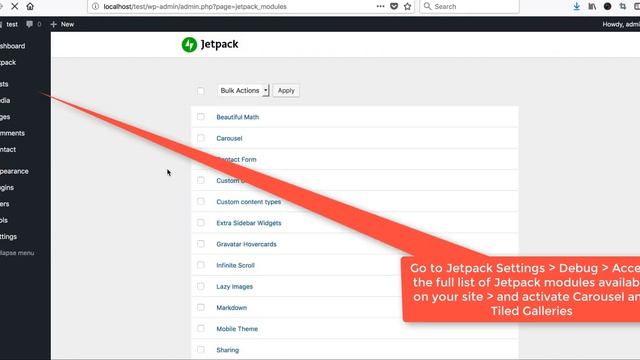Click the Howdy admin account link

point(621,24)
